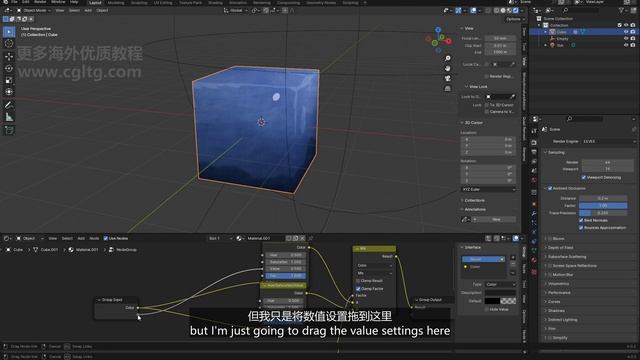Screen dimensions: 640x360
Task: Select the Transform tool
Action: (9, 92)
